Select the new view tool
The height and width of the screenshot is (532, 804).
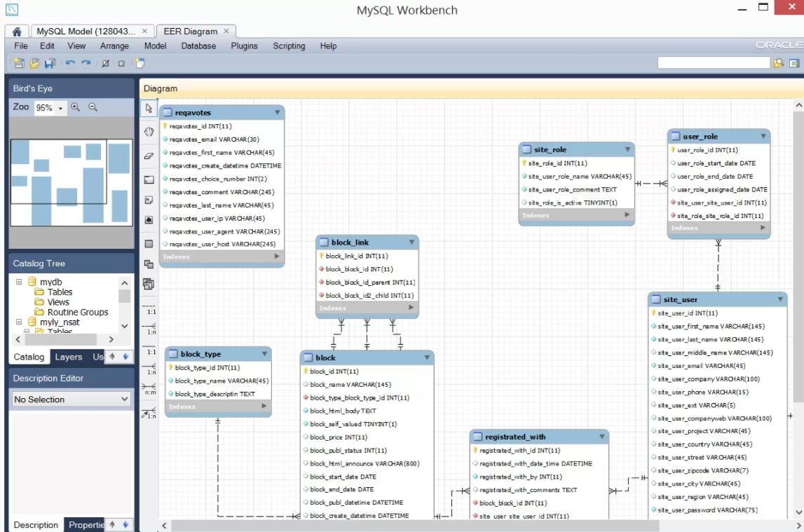[149, 264]
